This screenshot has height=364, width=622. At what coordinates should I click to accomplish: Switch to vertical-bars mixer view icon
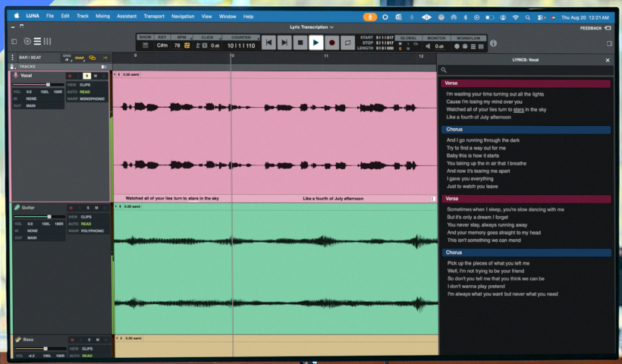(x=47, y=41)
